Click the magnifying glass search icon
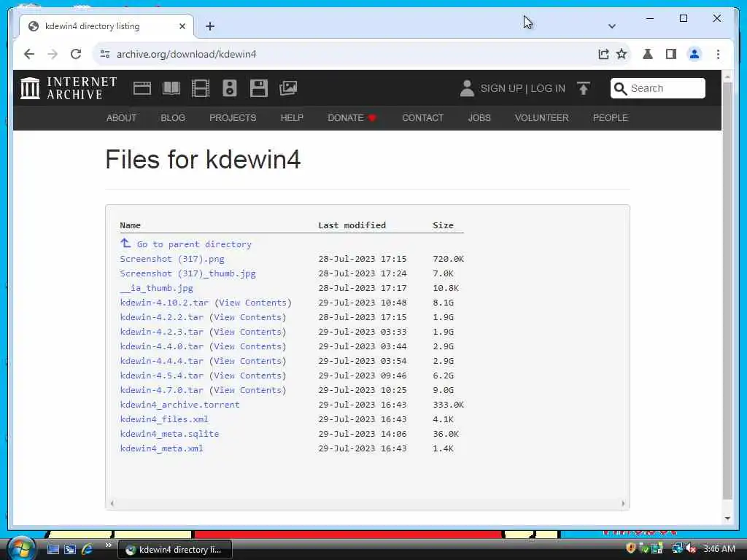747x560 pixels. (x=620, y=88)
